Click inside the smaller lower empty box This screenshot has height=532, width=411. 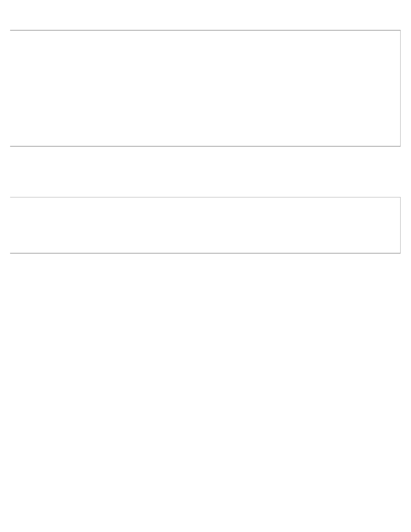205,225
